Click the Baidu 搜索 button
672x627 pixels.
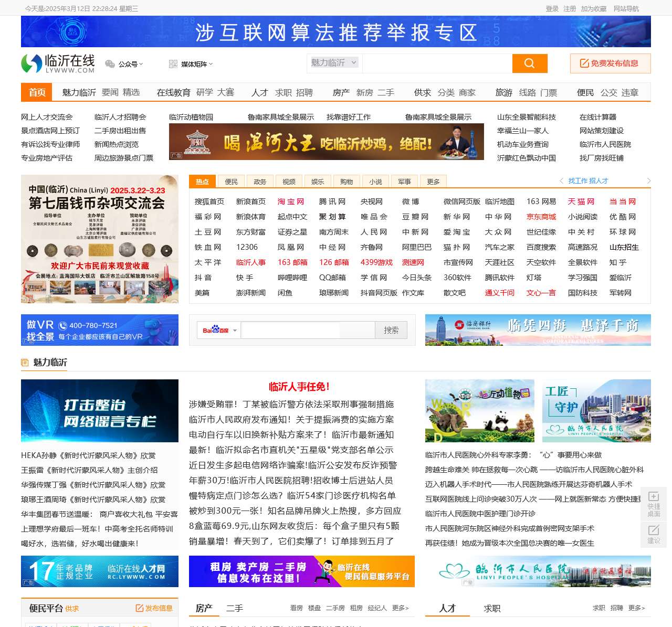tap(391, 330)
